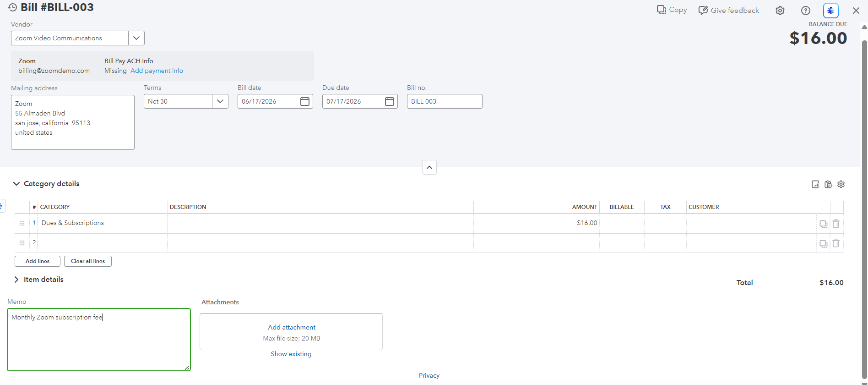This screenshot has height=385, width=868.
Task: Click the tax cell on line 1
Action: tap(665, 223)
